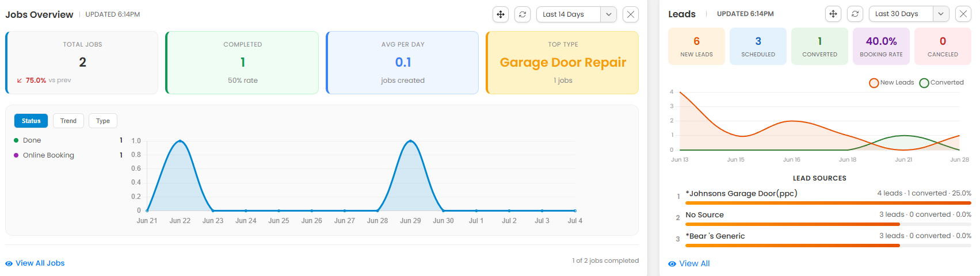Click the New Leads stat card

coord(696,47)
